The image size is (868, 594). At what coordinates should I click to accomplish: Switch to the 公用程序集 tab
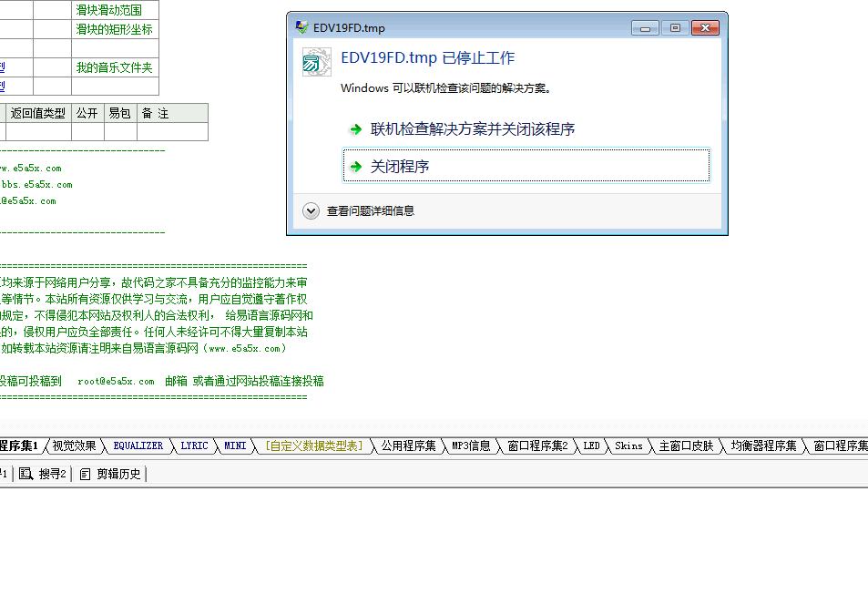click(409, 445)
